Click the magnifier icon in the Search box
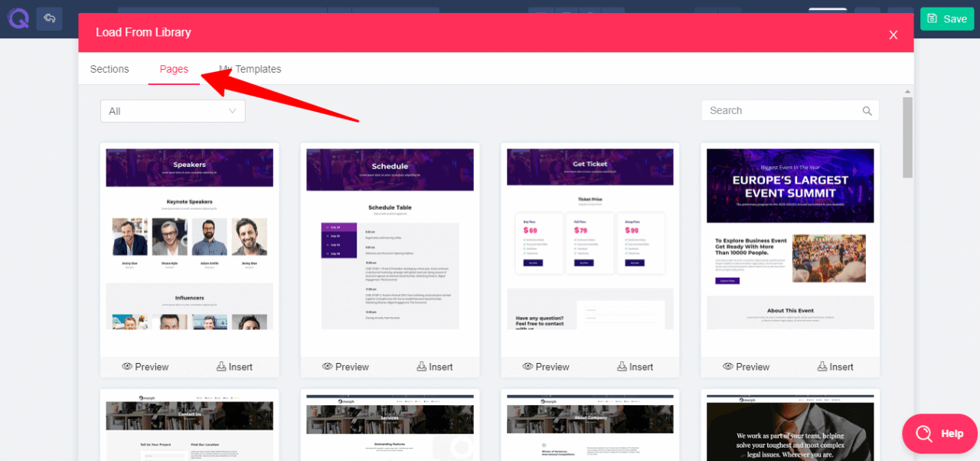 (x=867, y=111)
